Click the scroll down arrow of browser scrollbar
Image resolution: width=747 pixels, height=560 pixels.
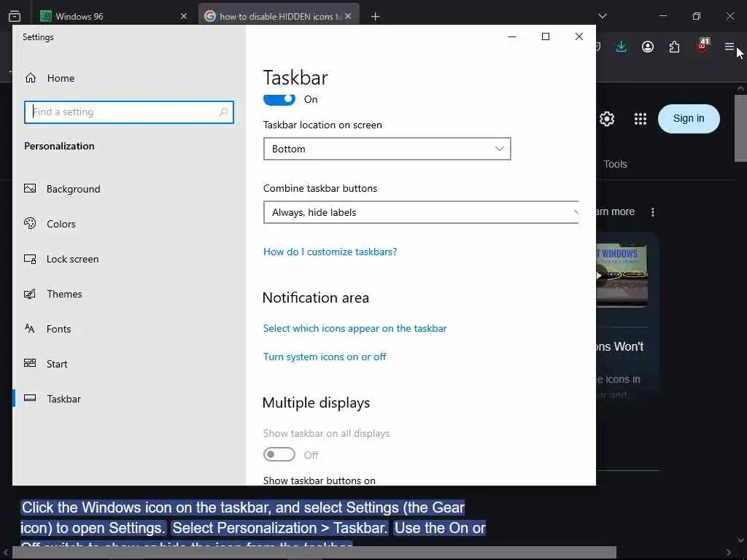740,540
